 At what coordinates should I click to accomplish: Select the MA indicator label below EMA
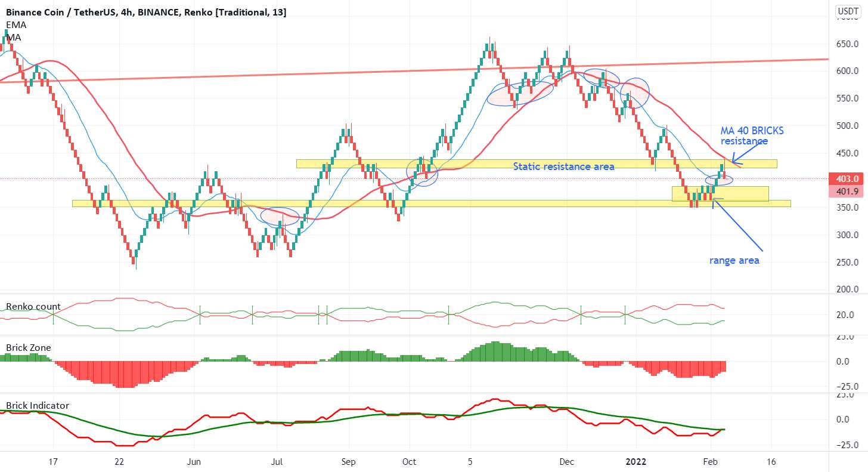14,37
